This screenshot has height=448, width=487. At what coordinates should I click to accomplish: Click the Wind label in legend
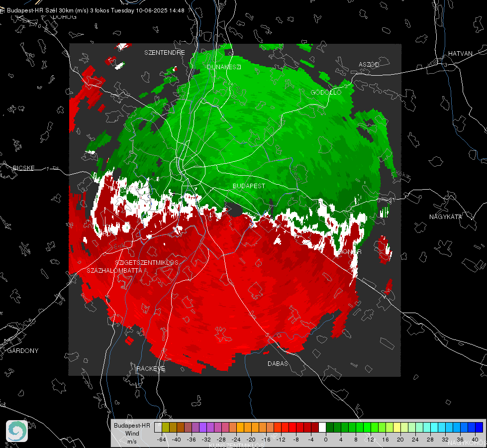(x=132, y=433)
